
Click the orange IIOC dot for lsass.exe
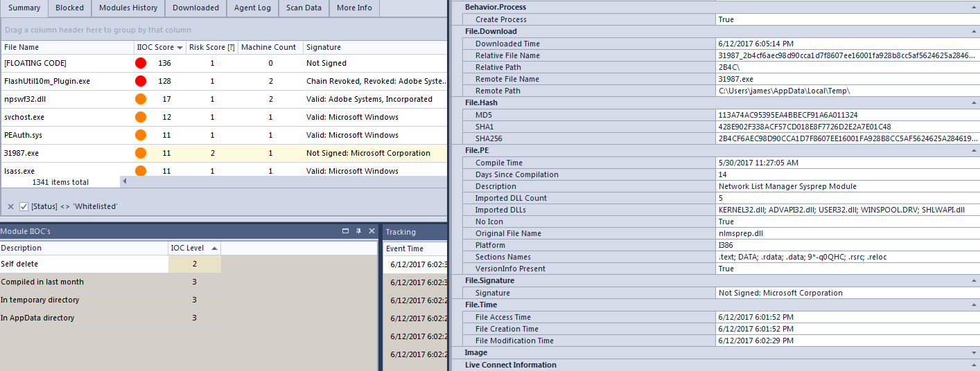click(x=141, y=170)
